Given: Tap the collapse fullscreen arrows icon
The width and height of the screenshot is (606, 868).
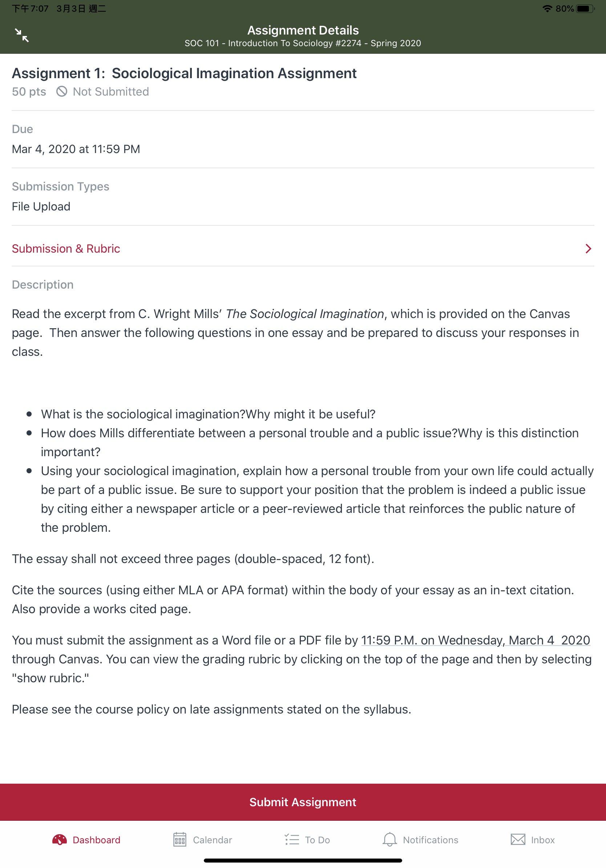Looking at the screenshot, I should (x=22, y=35).
